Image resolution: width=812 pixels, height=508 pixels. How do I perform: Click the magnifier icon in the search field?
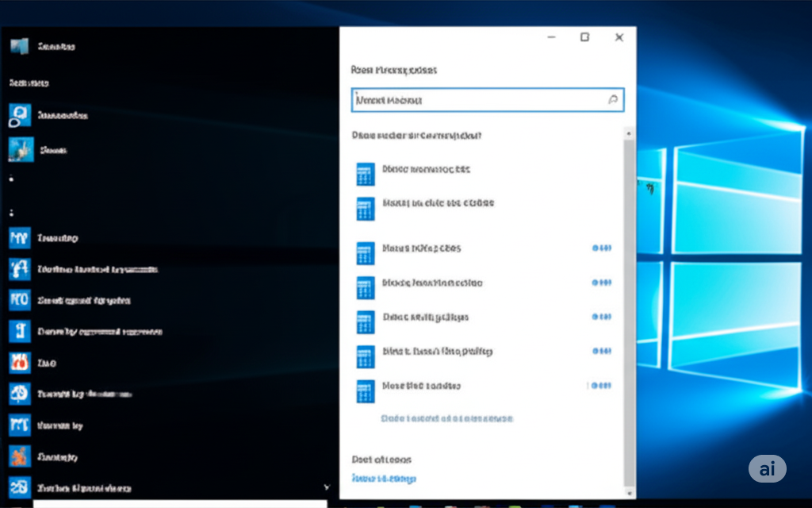pos(613,99)
